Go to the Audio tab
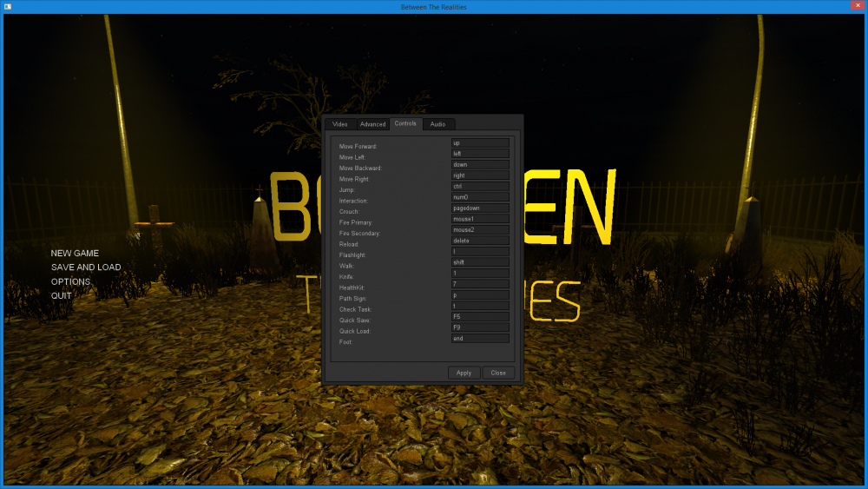868x489 pixels. coord(437,124)
